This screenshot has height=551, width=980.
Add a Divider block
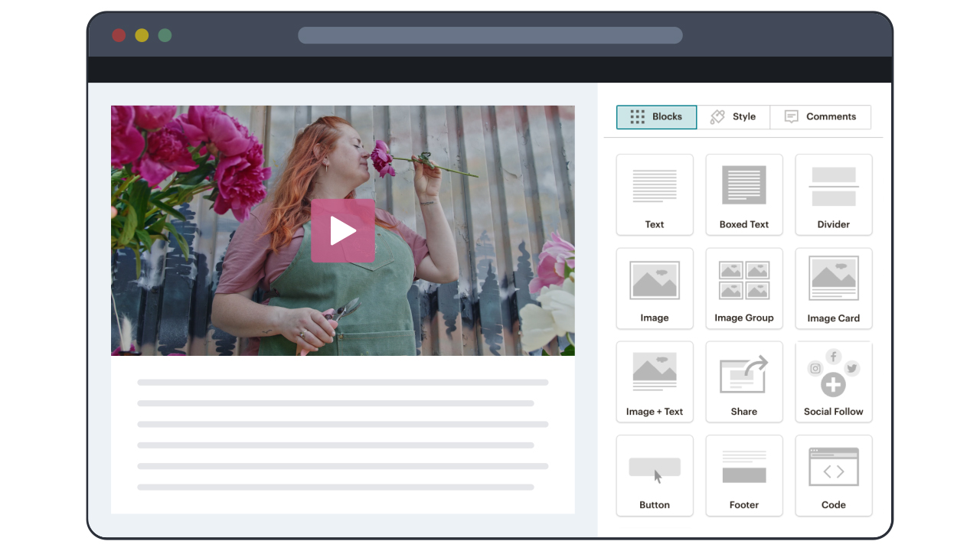[x=833, y=194]
